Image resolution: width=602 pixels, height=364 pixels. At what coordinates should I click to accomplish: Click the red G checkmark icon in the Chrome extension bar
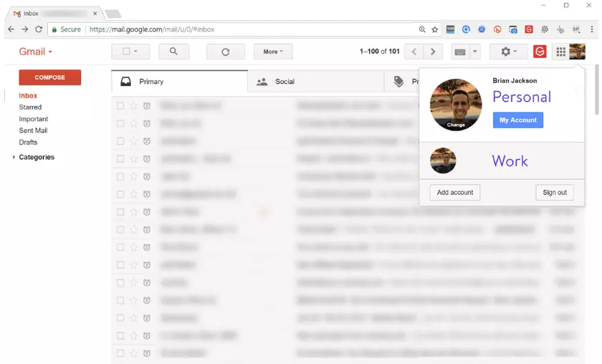point(529,29)
